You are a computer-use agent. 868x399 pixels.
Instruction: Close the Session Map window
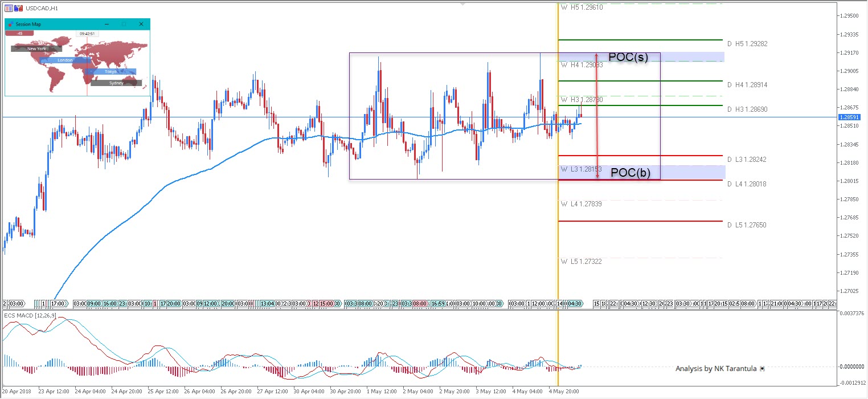[x=141, y=25]
